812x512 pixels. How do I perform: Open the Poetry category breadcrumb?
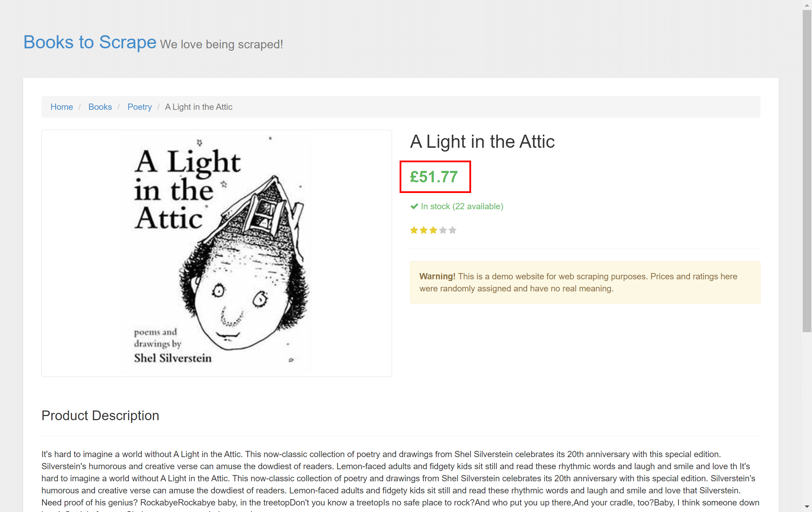[x=140, y=107]
